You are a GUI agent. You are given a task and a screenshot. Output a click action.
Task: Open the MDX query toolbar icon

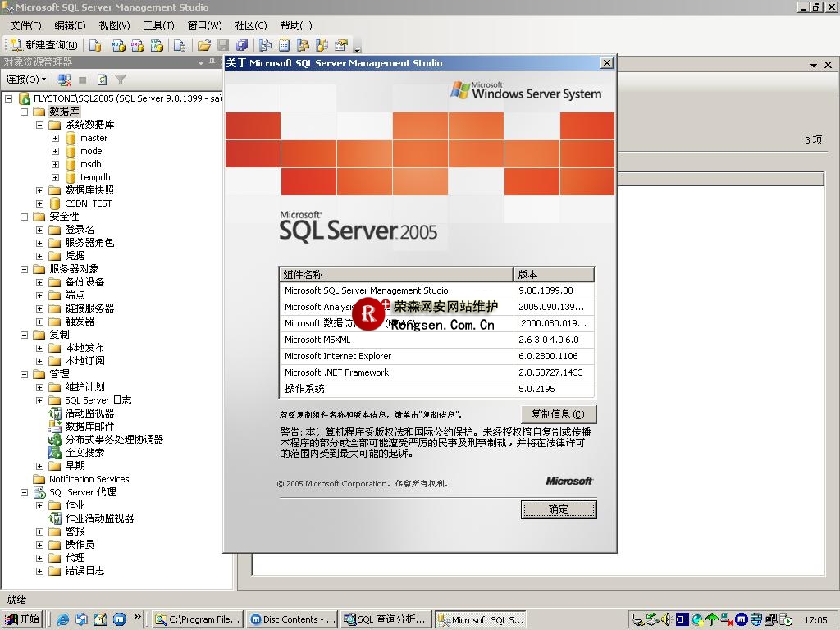coord(118,45)
